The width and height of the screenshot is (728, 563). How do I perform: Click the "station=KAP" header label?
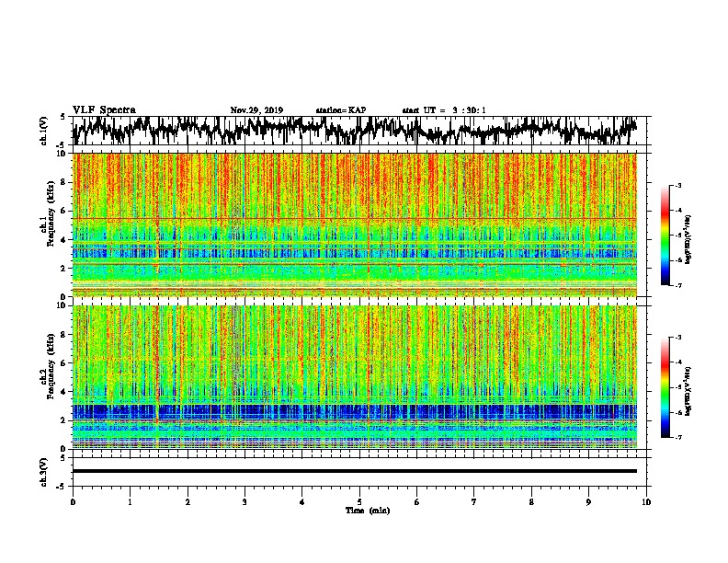(341, 110)
